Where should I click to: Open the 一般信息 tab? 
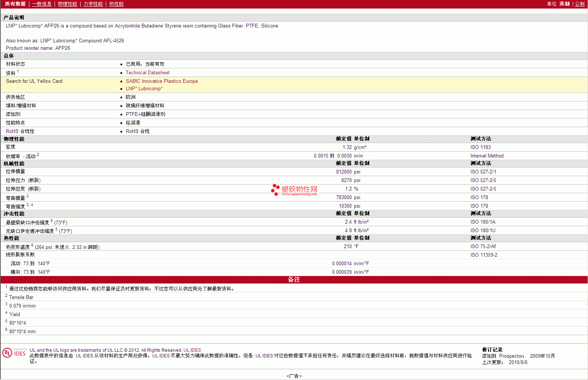pos(42,4)
